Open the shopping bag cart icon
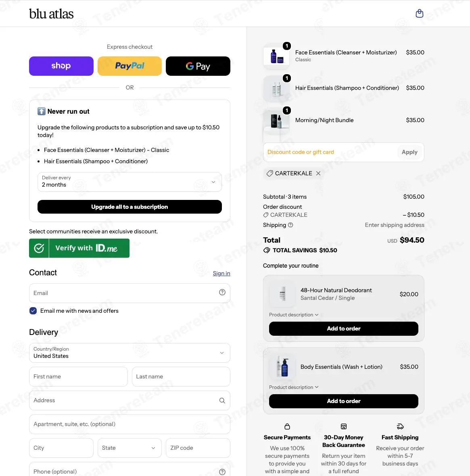470x476 pixels. point(419,13)
